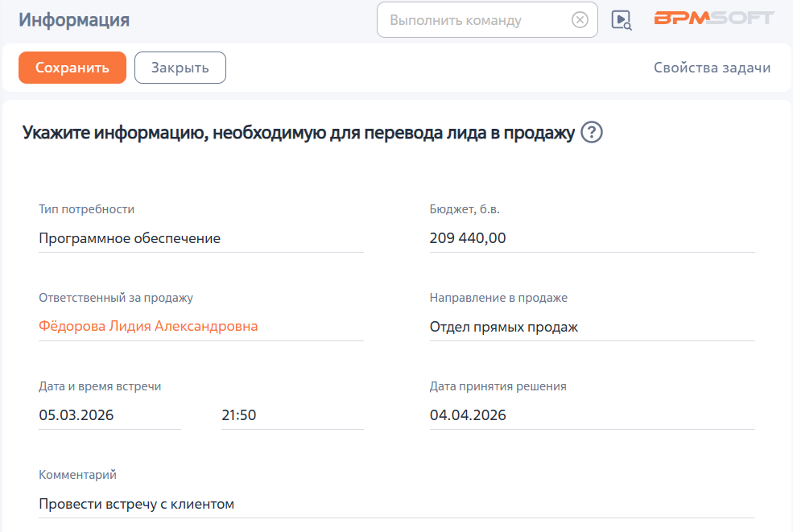Click the Дата принятия решения label
Image resolution: width=793 pixels, height=532 pixels.
click(x=498, y=386)
